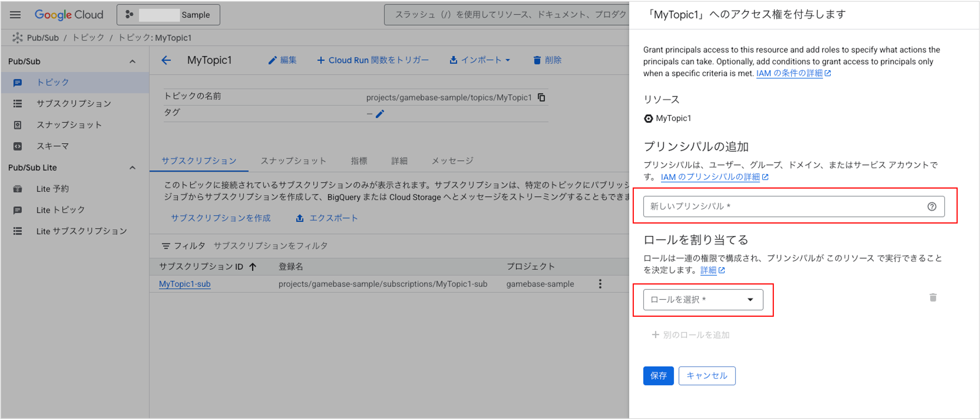Viewport: 980px width, 419px height.
Task: Click the Lite サブスクリプション list icon
Action: coord(18,231)
